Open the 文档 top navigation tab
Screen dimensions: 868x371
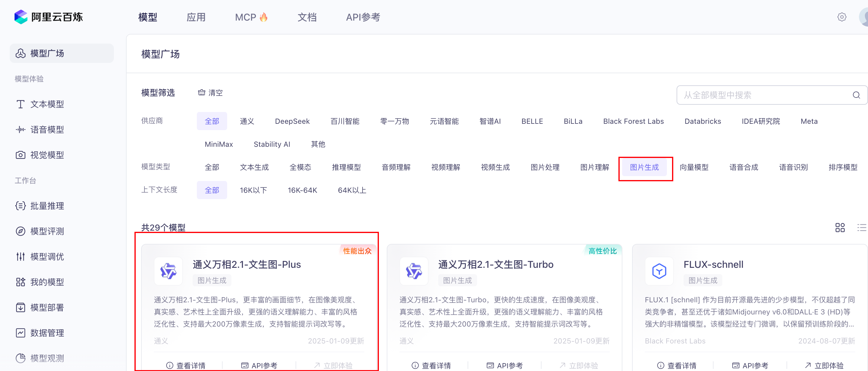307,17
